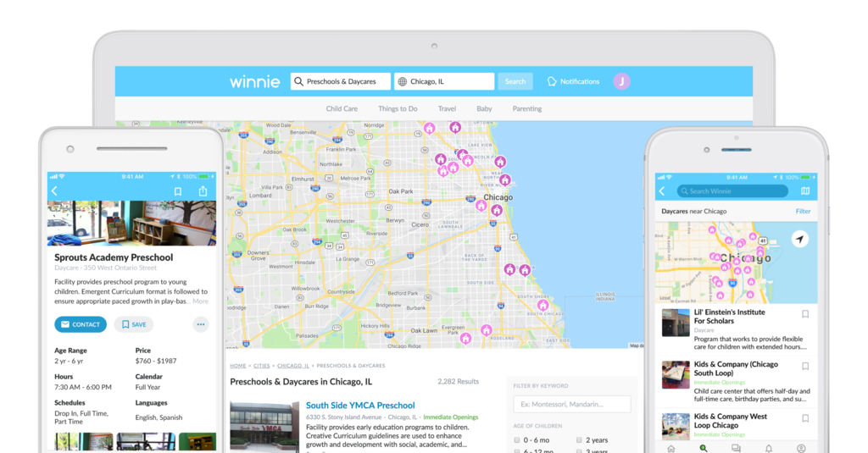
Task: Open the Things to Do tab
Action: [x=398, y=109]
